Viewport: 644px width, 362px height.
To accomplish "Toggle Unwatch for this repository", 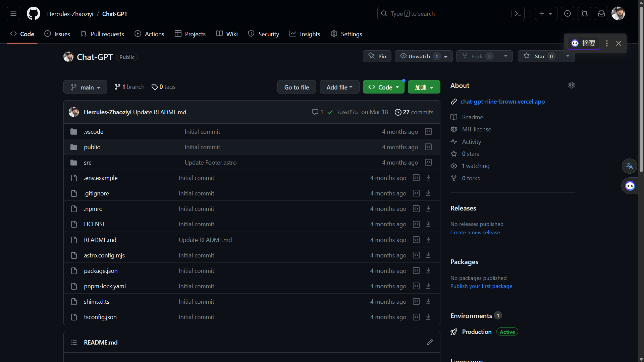I will click(x=419, y=56).
